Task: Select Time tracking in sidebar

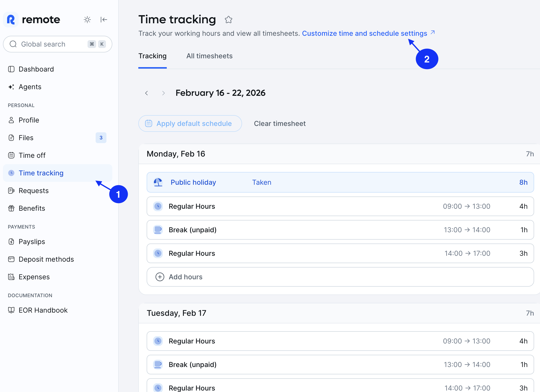Action: [x=58, y=173]
